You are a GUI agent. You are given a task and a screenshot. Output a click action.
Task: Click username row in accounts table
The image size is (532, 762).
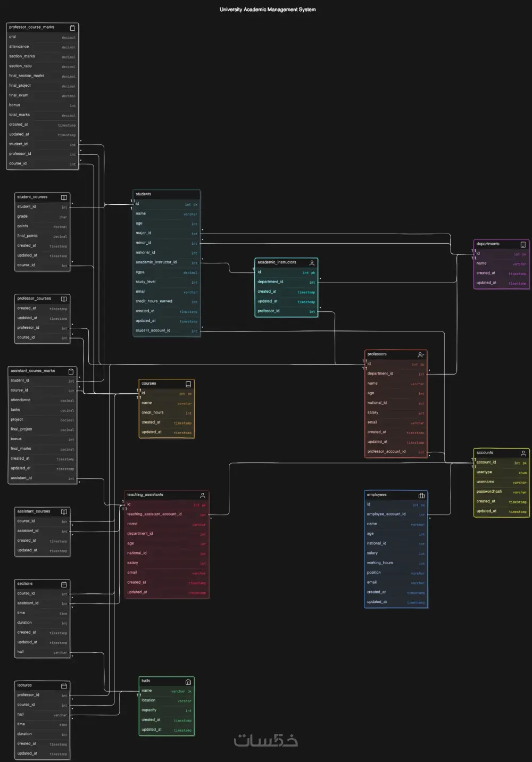tap(501, 482)
